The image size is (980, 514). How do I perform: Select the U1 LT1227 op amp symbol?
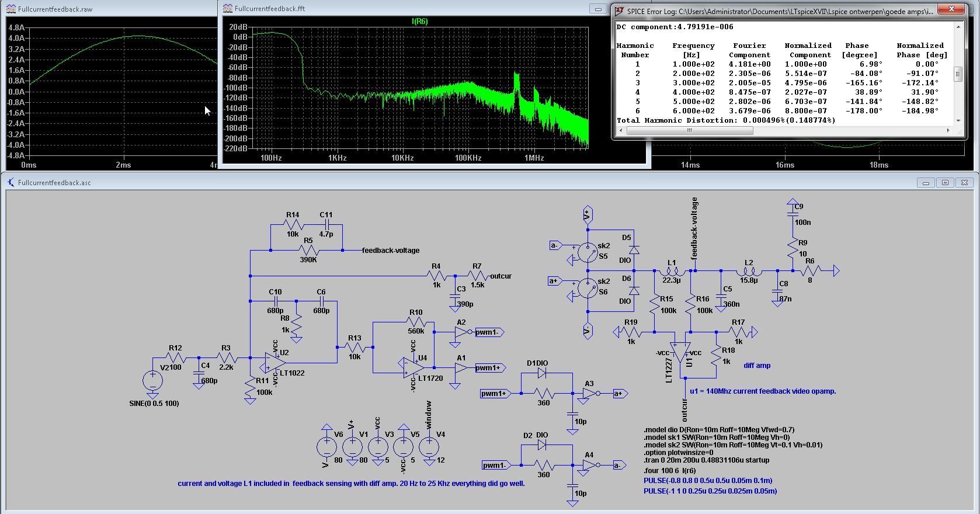point(680,352)
